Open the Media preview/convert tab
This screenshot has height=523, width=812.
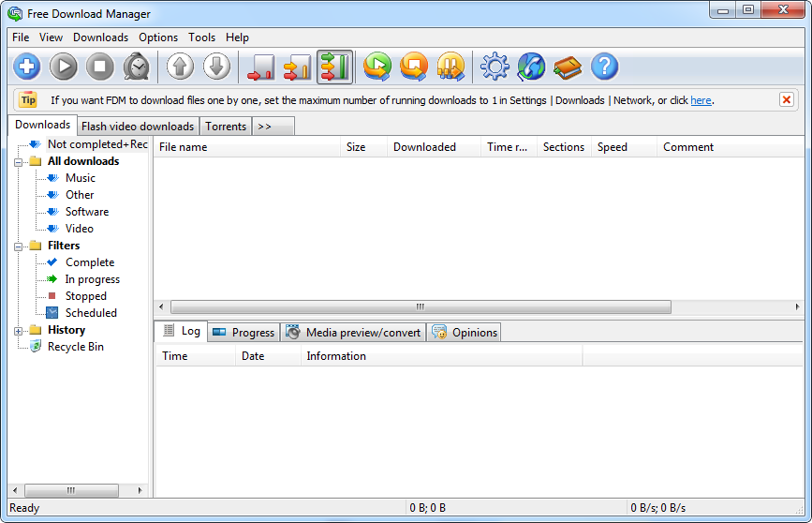[x=353, y=332]
